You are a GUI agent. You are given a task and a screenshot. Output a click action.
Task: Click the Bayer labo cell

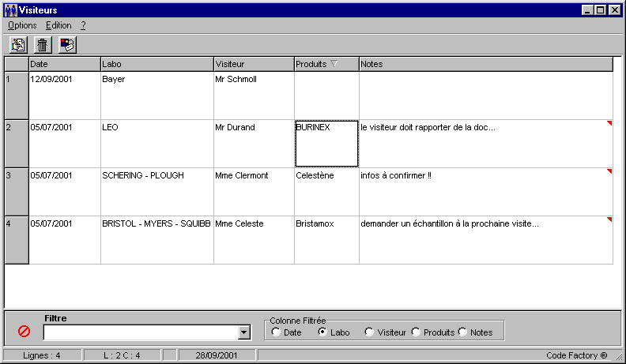pyautogui.click(x=157, y=96)
